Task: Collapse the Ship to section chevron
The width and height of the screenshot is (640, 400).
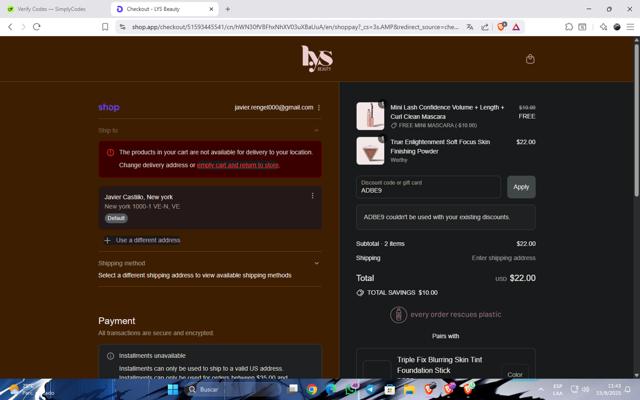Action: [317, 131]
